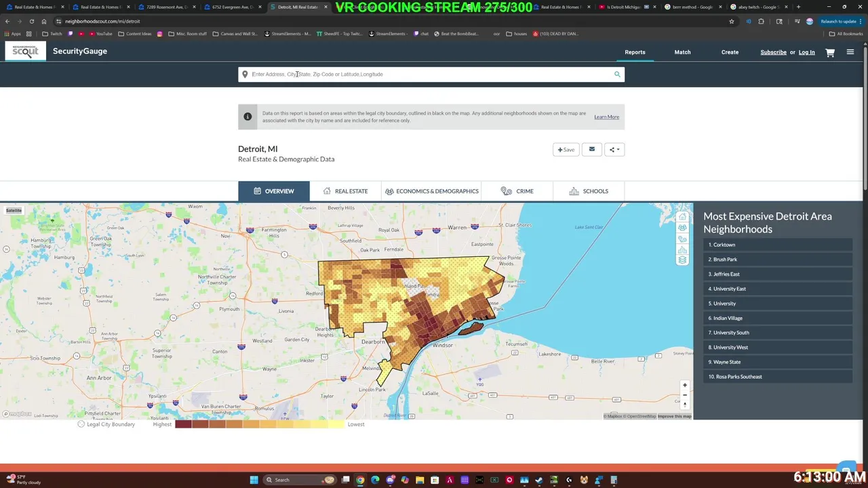Open the share dropdown button
This screenshot has height=488, width=868.
pos(614,149)
